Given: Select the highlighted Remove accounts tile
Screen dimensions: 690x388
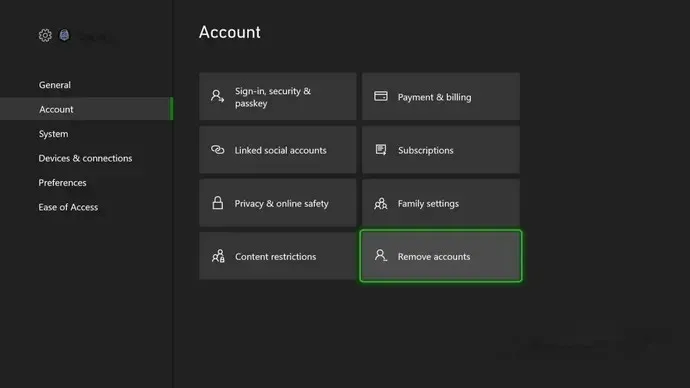Looking at the screenshot, I should click(x=440, y=256).
